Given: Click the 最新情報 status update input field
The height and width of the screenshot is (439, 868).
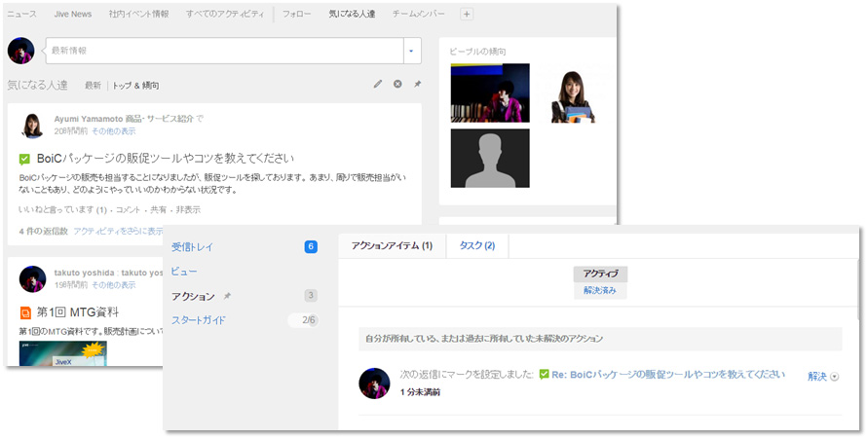Looking at the screenshot, I should (224, 51).
